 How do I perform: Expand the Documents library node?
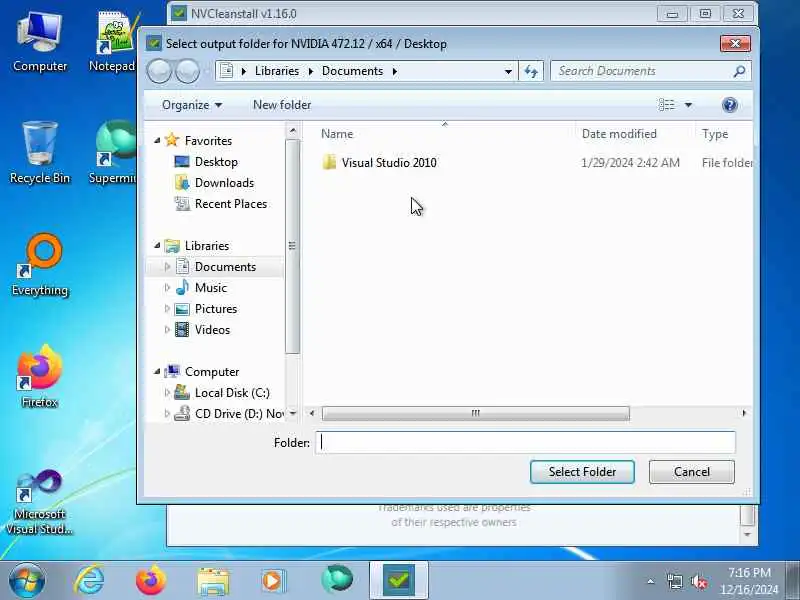pos(167,266)
